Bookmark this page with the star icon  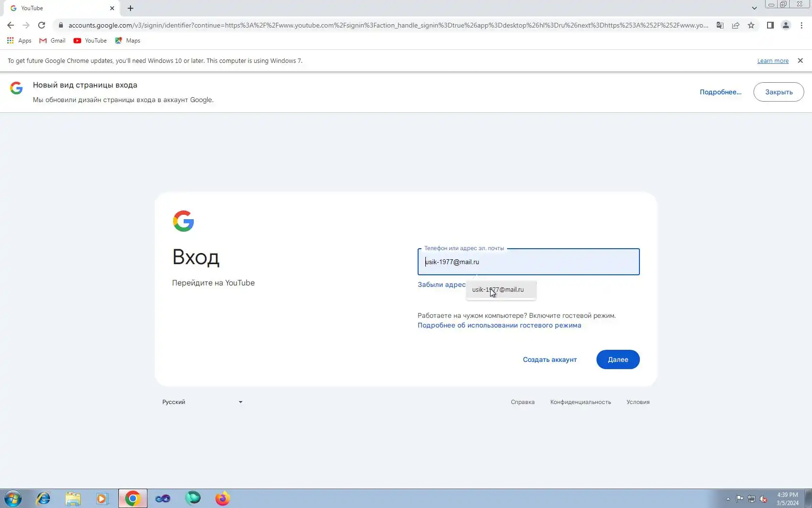click(x=751, y=25)
